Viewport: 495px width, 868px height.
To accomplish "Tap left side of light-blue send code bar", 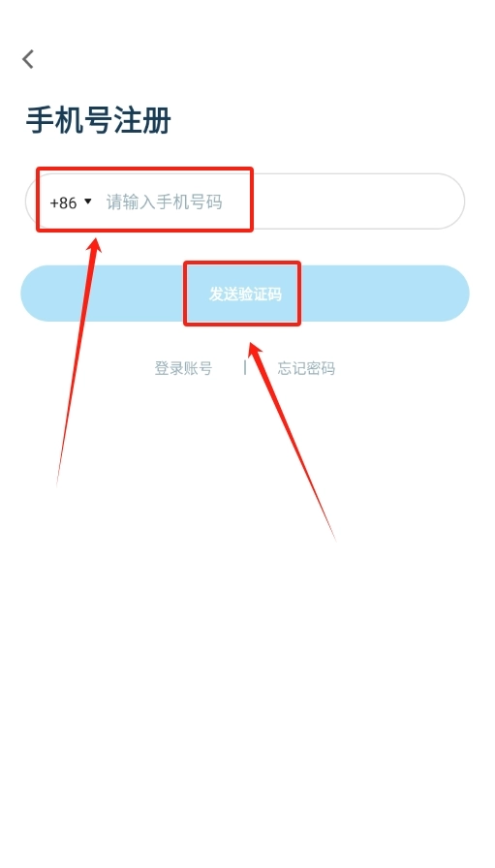I will pyautogui.click(x=103, y=294).
